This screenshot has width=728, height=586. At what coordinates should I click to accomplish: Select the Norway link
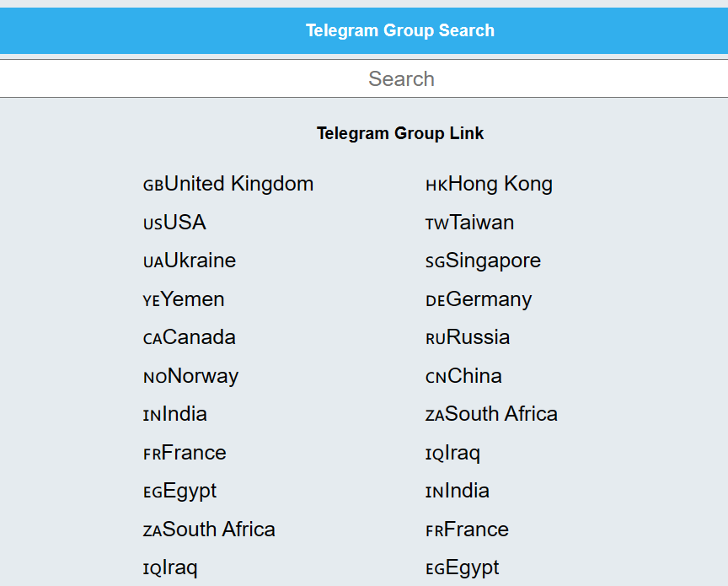click(190, 376)
